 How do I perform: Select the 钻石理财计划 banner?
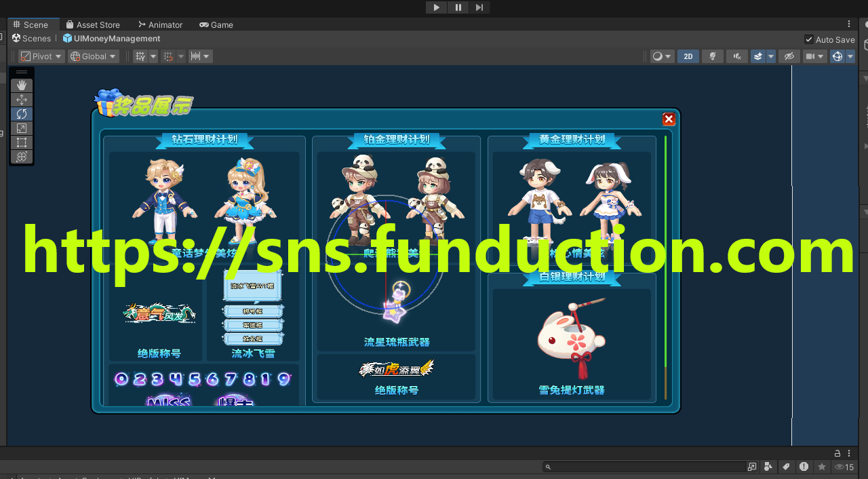[x=204, y=140]
